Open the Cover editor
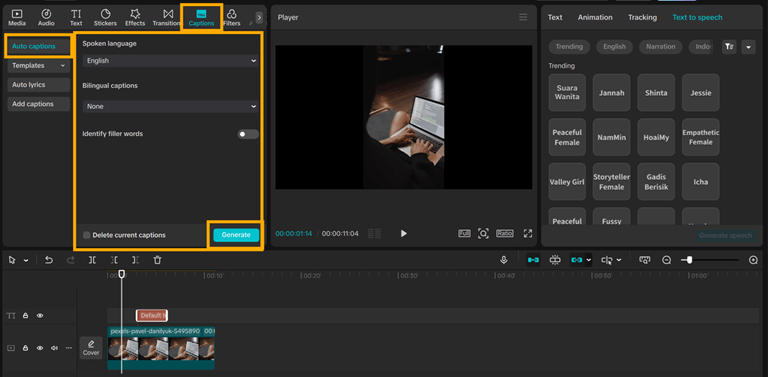Screen dimensions: 768x377 pyautogui.click(x=91, y=348)
